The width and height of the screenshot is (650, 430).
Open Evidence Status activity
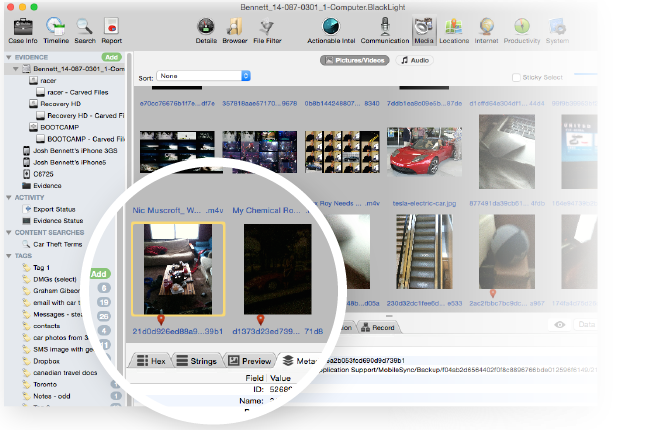point(58,221)
